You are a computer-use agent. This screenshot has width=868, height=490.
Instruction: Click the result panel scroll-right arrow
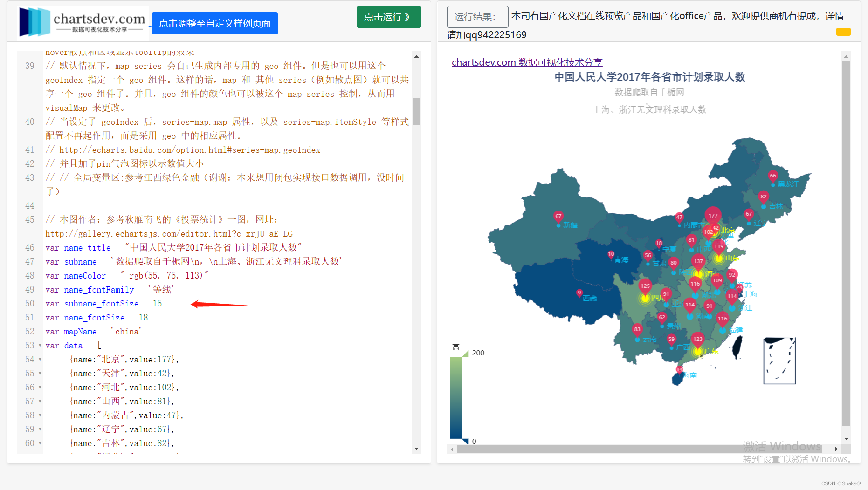point(836,449)
